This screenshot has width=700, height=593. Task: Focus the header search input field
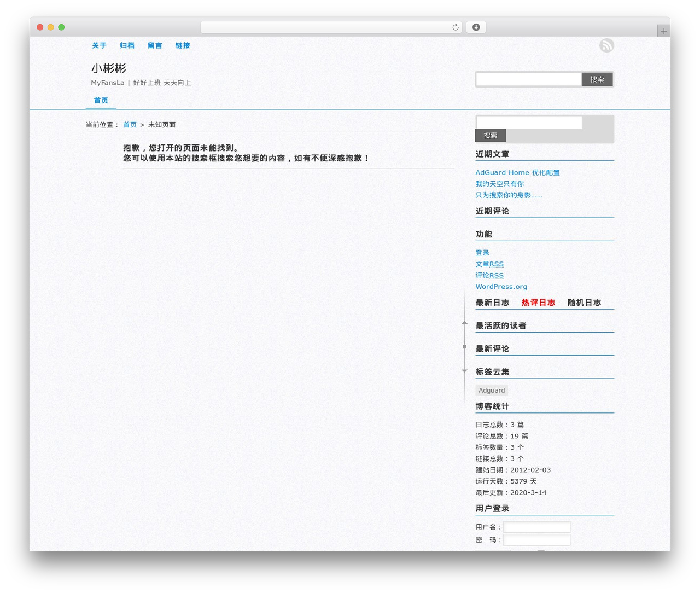[529, 79]
